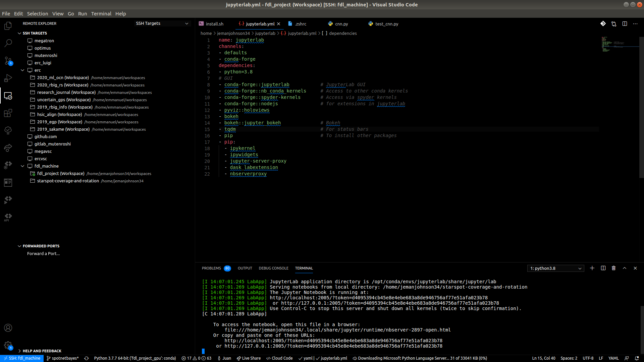The height and width of the screenshot is (362, 644).
Task: Close the terminal panel
Action: (635, 268)
